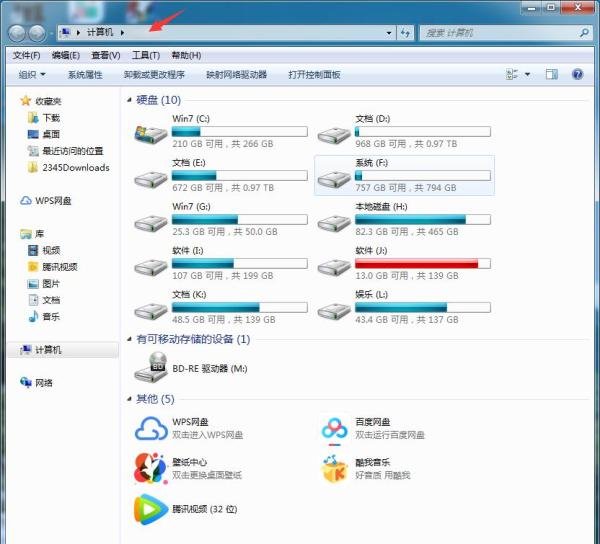The image size is (600, 544).
Task: Open the address bar history dropdown
Action: [389, 33]
